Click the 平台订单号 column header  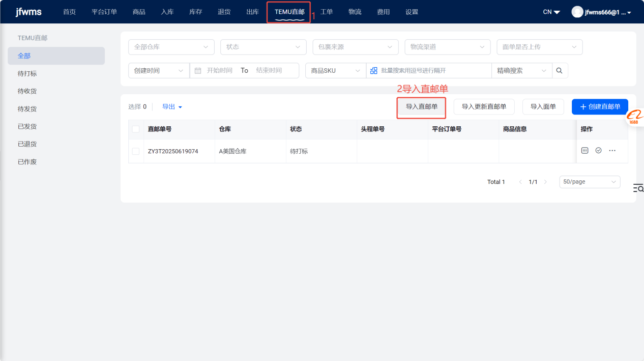click(x=447, y=129)
